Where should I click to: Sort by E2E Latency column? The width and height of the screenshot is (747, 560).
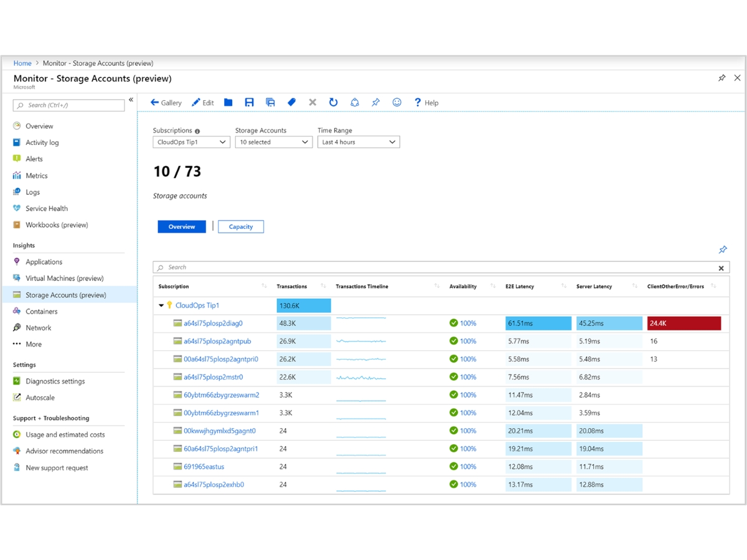tap(564, 286)
